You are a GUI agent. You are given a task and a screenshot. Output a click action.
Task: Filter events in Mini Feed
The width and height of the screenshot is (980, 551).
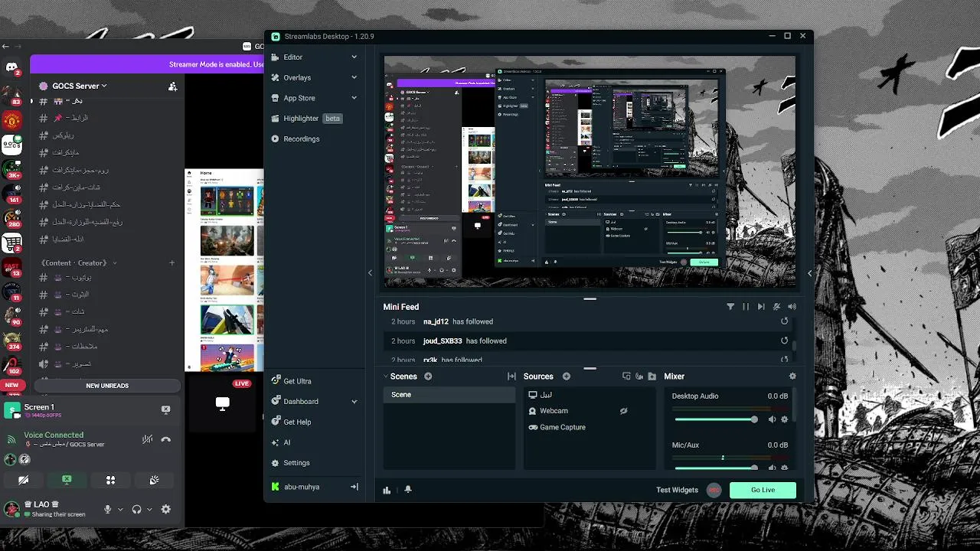(730, 307)
